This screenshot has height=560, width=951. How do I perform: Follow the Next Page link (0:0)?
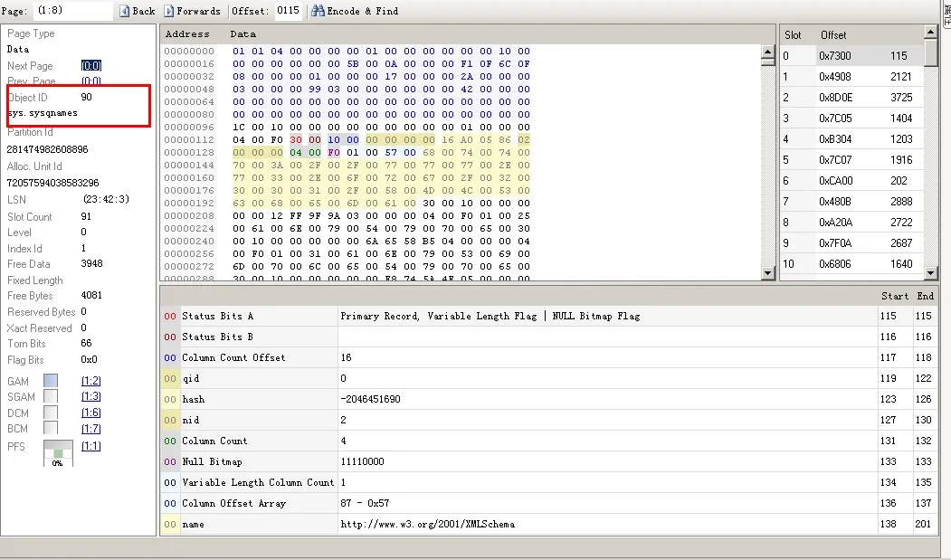click(91, 66)
